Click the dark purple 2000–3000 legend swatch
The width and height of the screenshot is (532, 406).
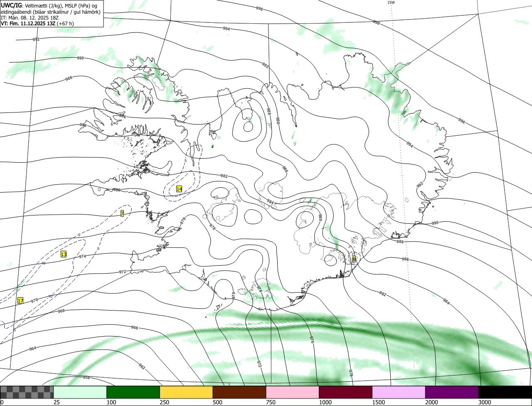click(x=452, y=392)
